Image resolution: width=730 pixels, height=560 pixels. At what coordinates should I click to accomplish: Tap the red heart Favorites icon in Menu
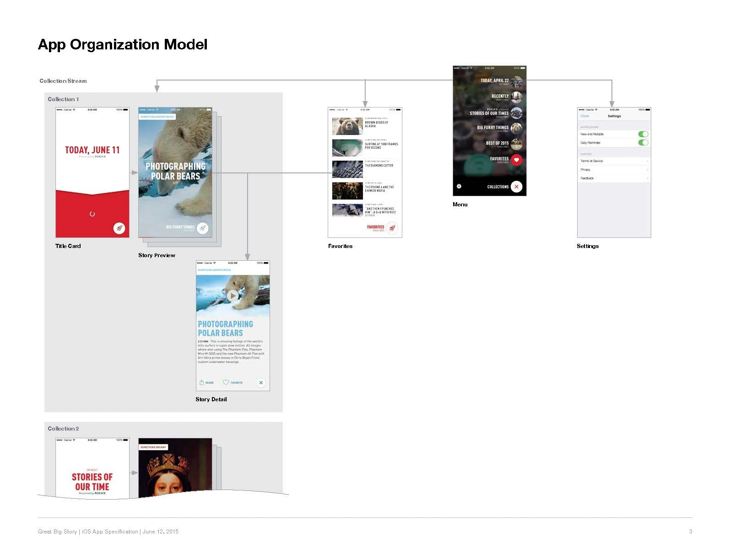[x=516, y=160]
